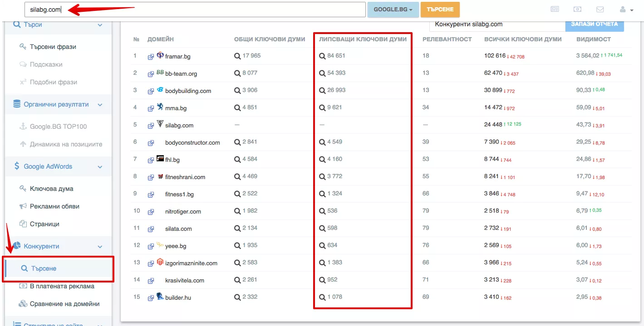Open Страници in sidebar
Image resolution: width=644 pixels, height=326 pixels.
(44, 224)
